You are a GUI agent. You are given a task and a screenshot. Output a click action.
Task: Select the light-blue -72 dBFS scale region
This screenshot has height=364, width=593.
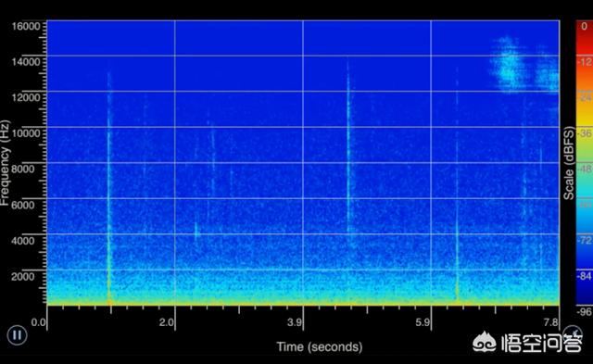coord(585,240)
